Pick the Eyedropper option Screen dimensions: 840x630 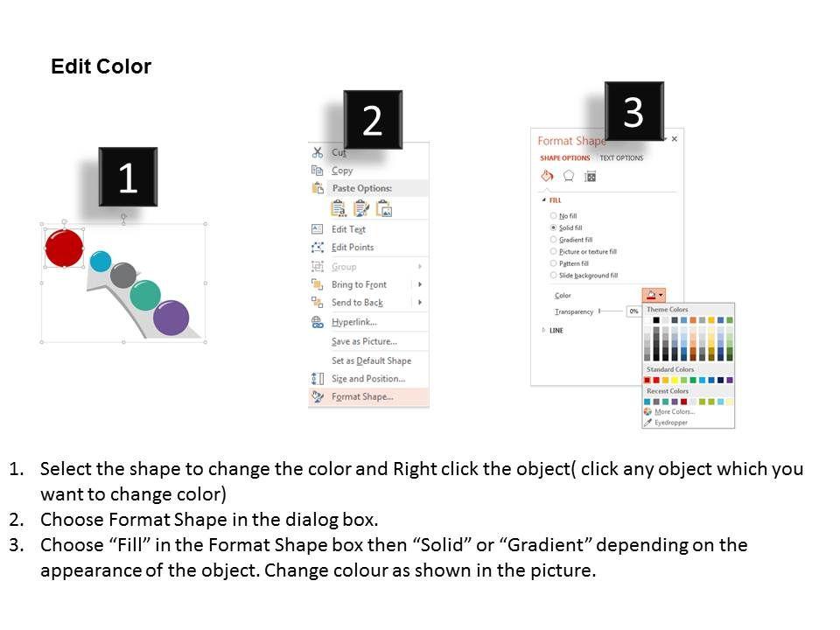coord(670,423)
